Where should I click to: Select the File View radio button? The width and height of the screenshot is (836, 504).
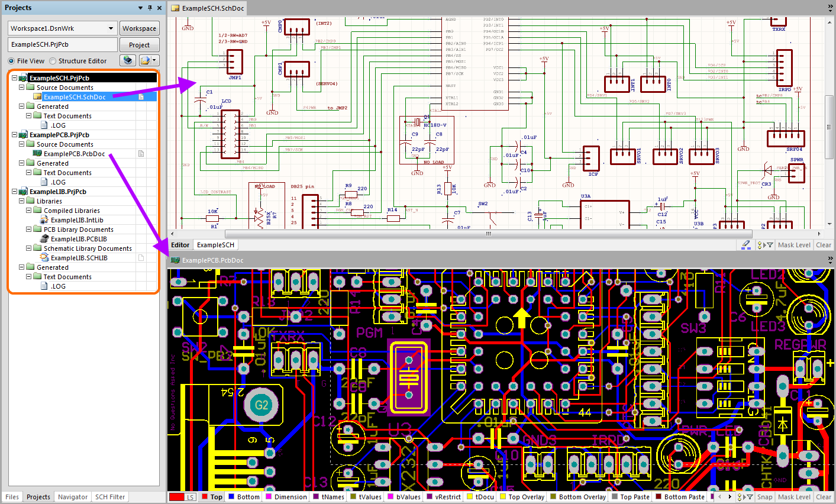tap(11, 60)
